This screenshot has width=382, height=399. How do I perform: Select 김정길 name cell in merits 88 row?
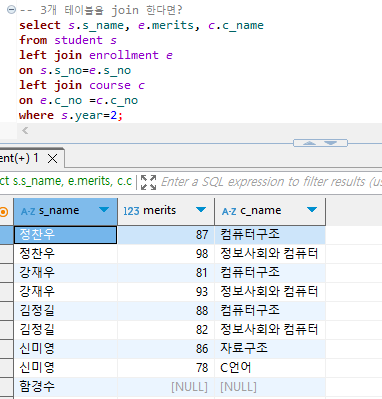pos(66,311)
